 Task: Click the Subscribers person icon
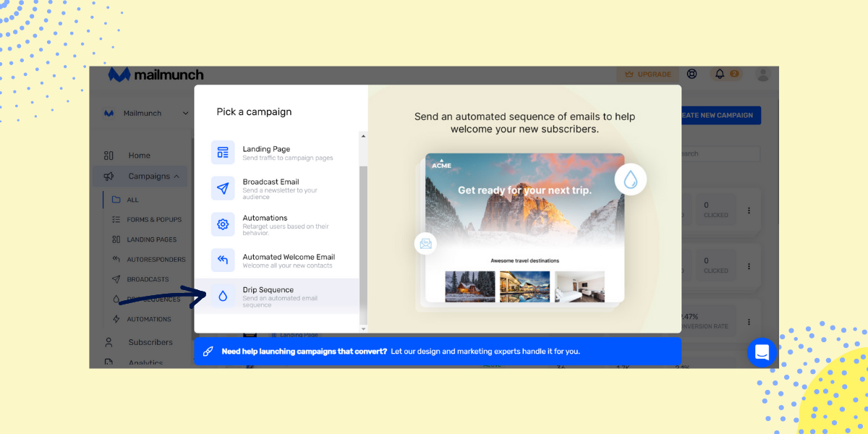(x=109, y=342)
